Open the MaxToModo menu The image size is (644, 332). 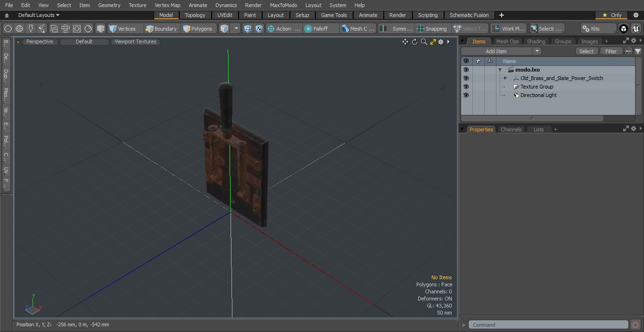283,5
